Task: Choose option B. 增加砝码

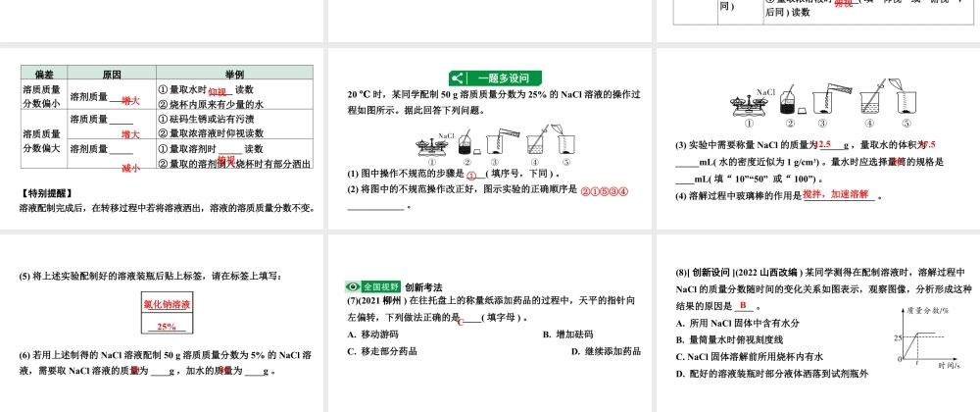Action: click(x=567, y=335)
